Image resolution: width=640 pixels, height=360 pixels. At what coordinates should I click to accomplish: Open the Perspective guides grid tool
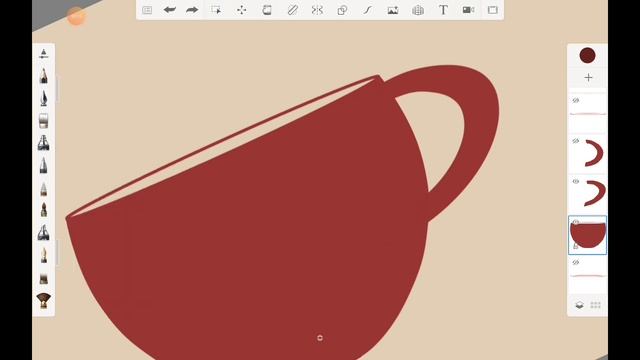coord(418,10)
